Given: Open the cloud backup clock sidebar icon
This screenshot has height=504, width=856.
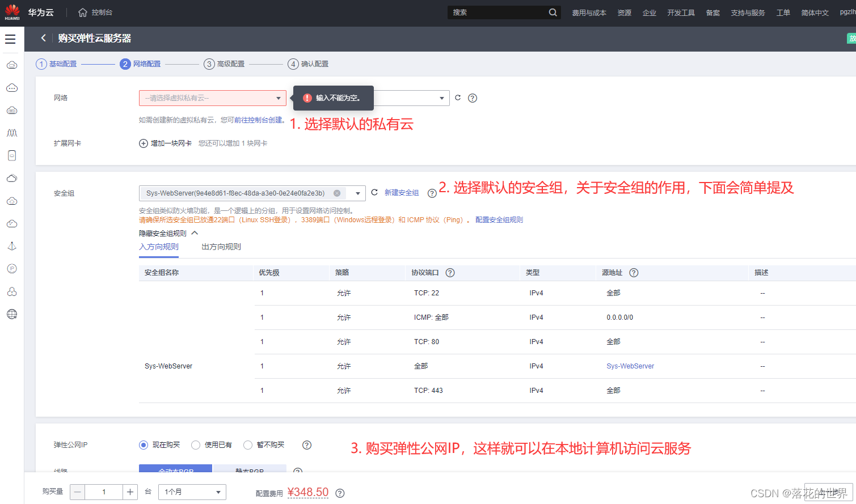Looking at the screenshot, I should [12, 224].
